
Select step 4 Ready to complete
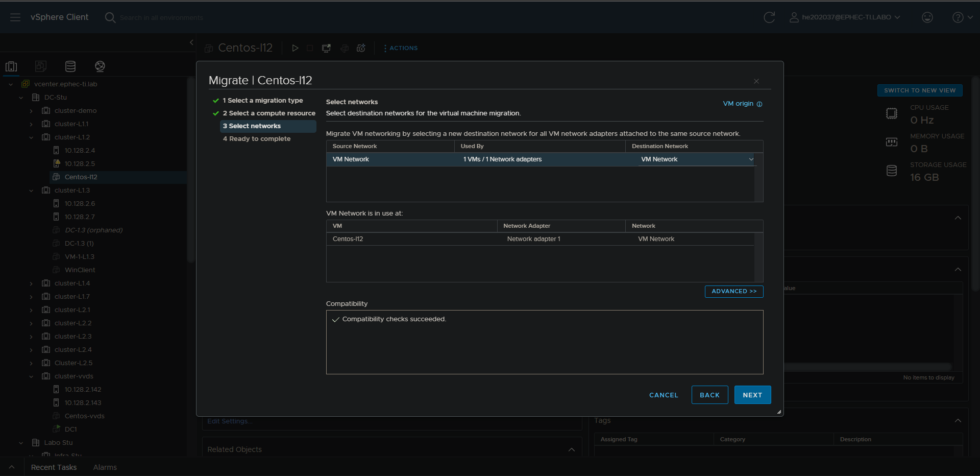click(x=257, y=139)
